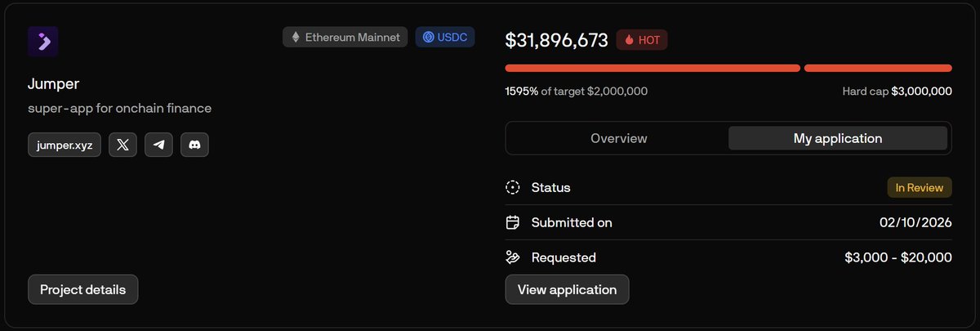Click the In Review status badge
The height and width of the screenshot is (331, 980).
tap(920, 187)
